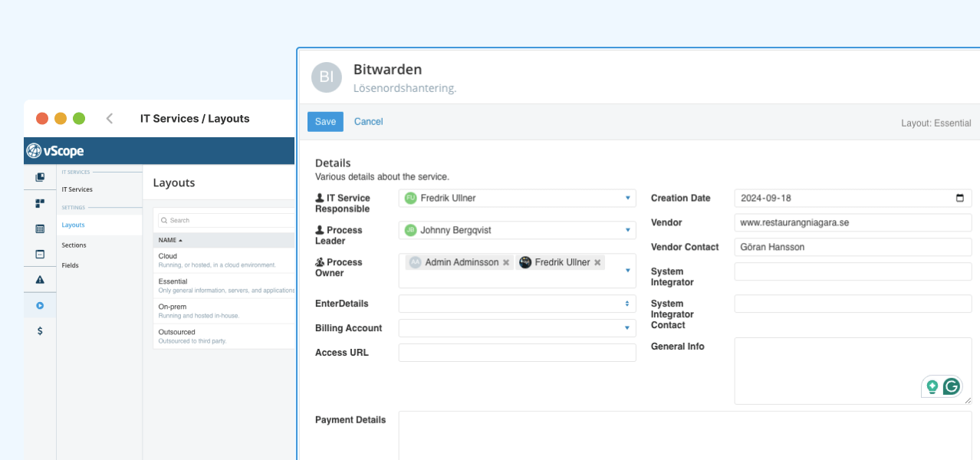Go back using the chevron arrow

(110, 118)
